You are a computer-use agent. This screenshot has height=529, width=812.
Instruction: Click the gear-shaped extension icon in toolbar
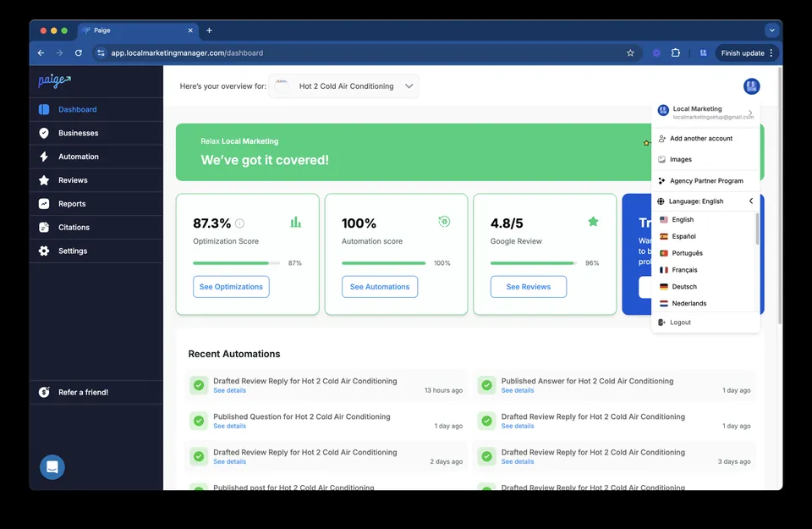pyautogui.click(x=656, y=52)
